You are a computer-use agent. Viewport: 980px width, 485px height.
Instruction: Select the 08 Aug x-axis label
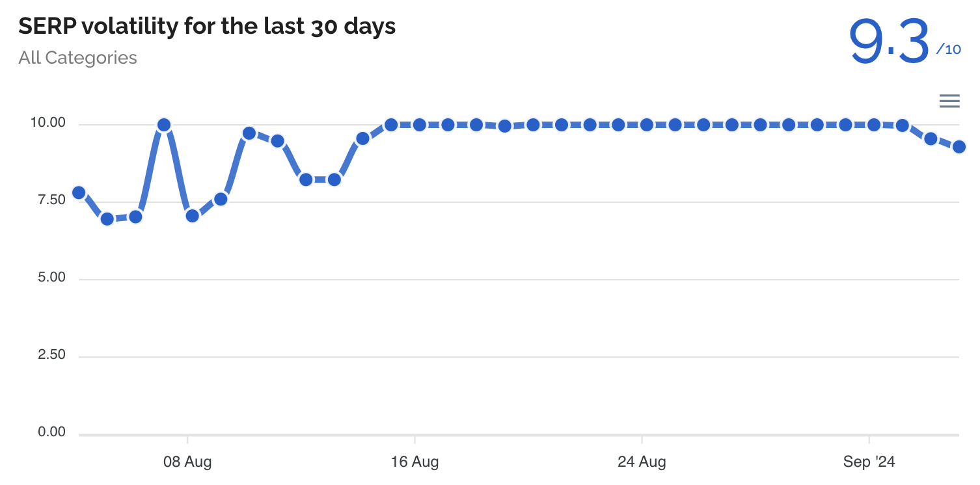(187, 462)
